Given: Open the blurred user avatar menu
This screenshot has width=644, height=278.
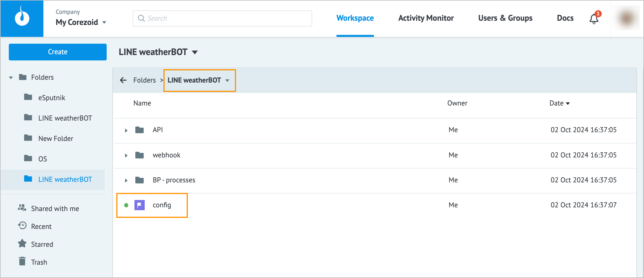Looking at the screenshot, I should [626, 18].
